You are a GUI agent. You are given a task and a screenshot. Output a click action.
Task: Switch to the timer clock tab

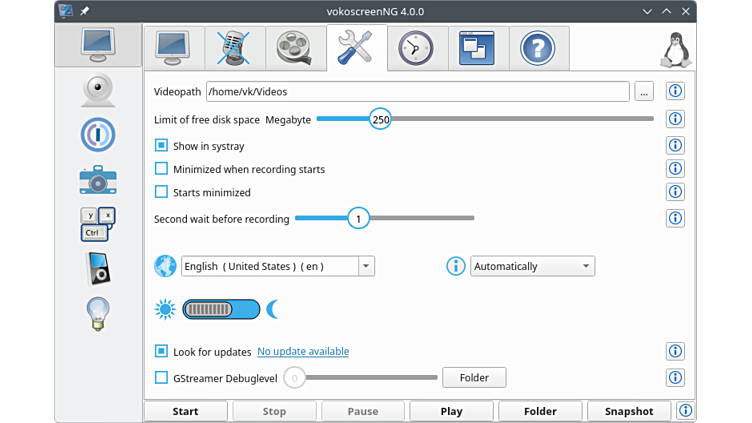(x=416, y=47)
